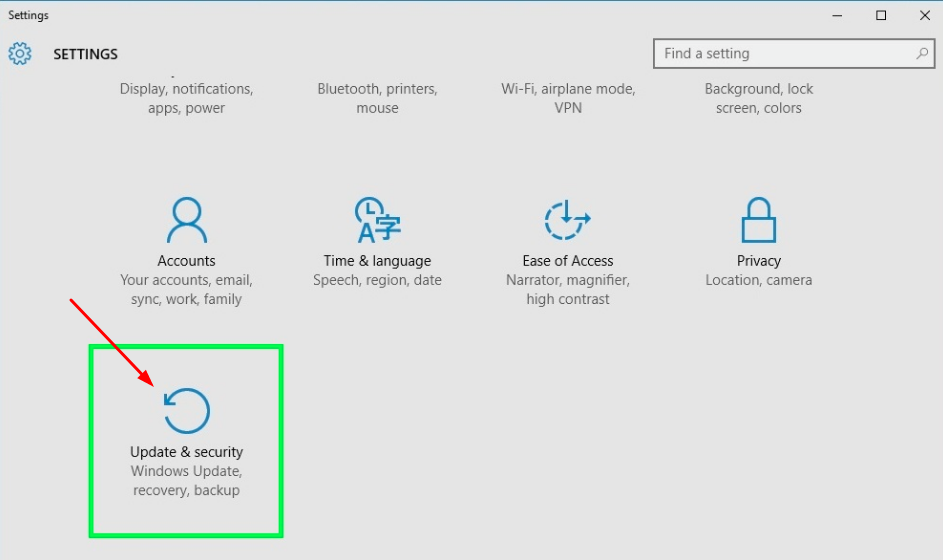Viewport: 943px width, 560px height.
Task: Open the Ease of Access icon
Action: coord(568,220)
